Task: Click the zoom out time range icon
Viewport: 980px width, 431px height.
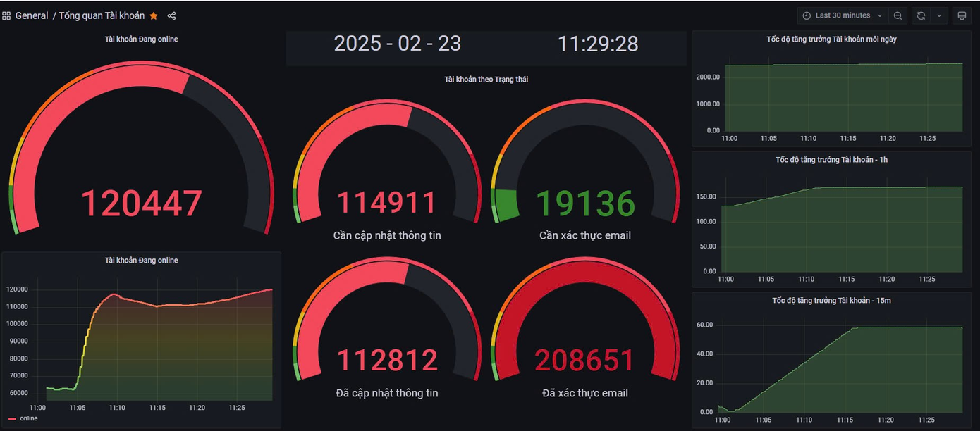Action: [898, 15]
